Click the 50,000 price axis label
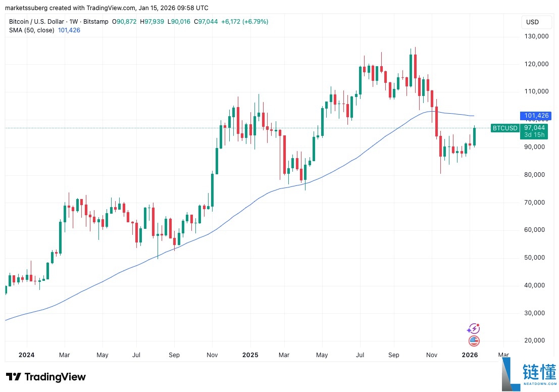559x392 pixels. (534, 258)
